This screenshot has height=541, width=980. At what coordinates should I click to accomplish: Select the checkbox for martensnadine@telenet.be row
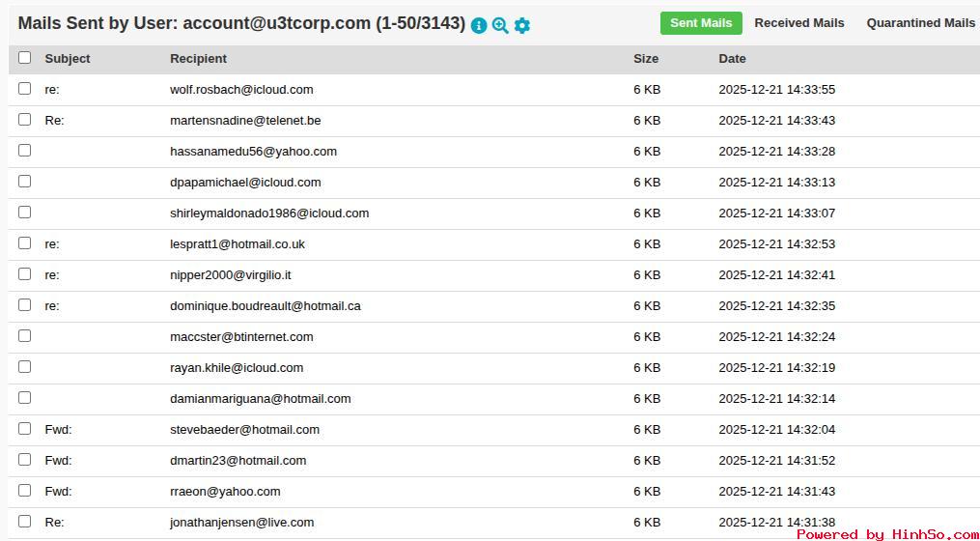pos(25,120)
